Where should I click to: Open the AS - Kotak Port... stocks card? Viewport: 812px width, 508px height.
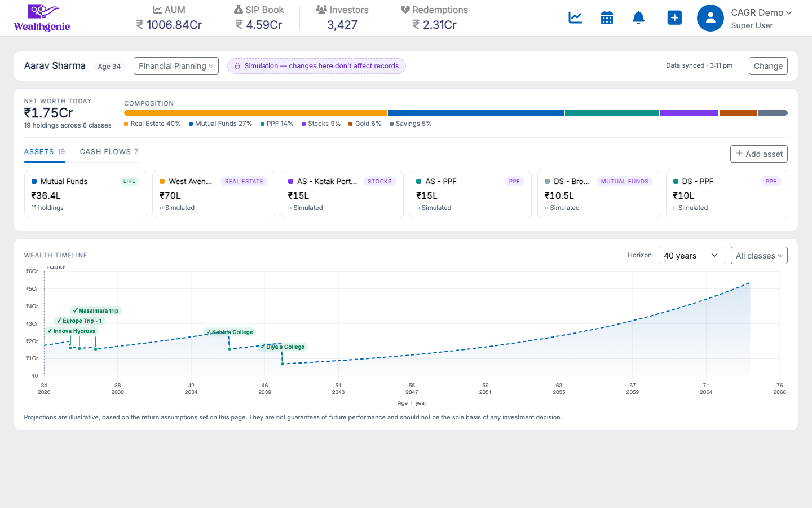(x=342, y=194)
